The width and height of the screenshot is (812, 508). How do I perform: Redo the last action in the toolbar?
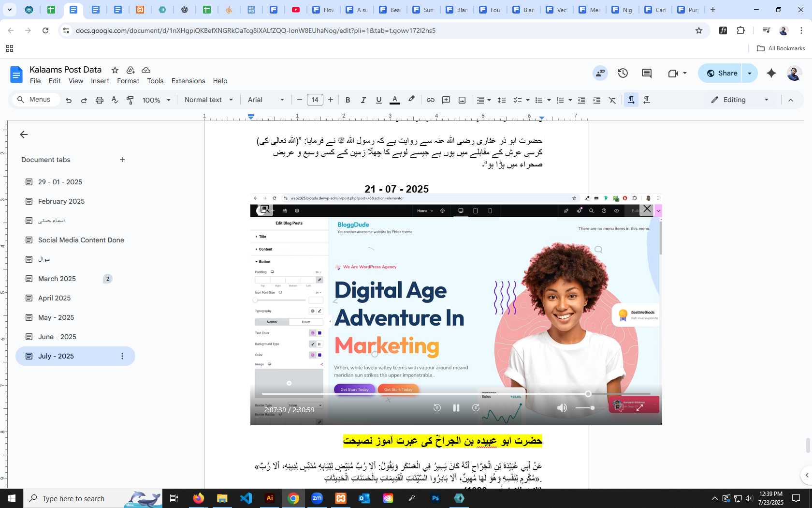click(84, 100)
